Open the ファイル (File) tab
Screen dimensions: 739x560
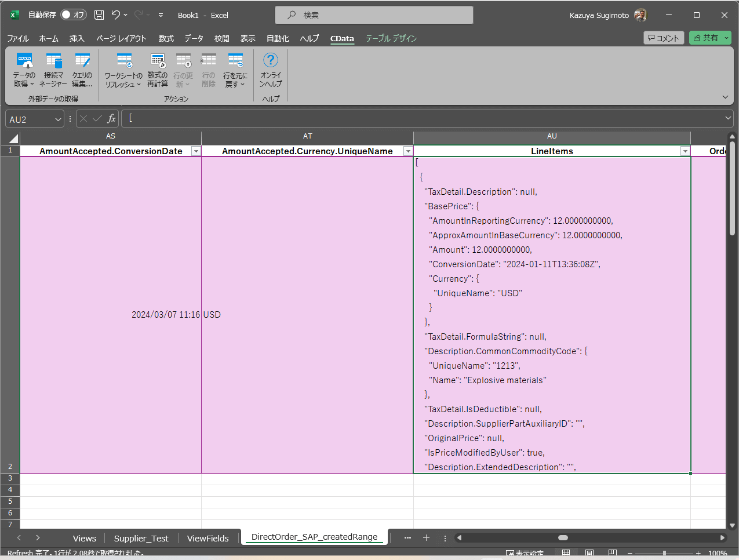coord(18,38)
